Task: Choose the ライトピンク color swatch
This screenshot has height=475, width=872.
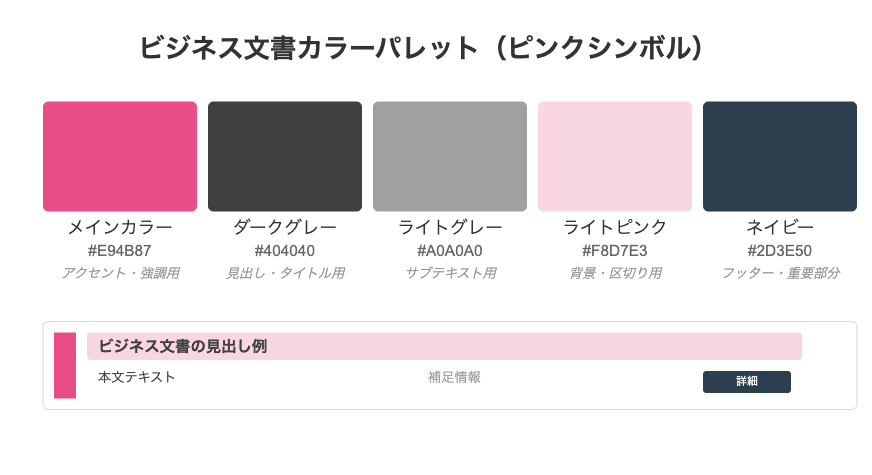Action: [615, 156]
